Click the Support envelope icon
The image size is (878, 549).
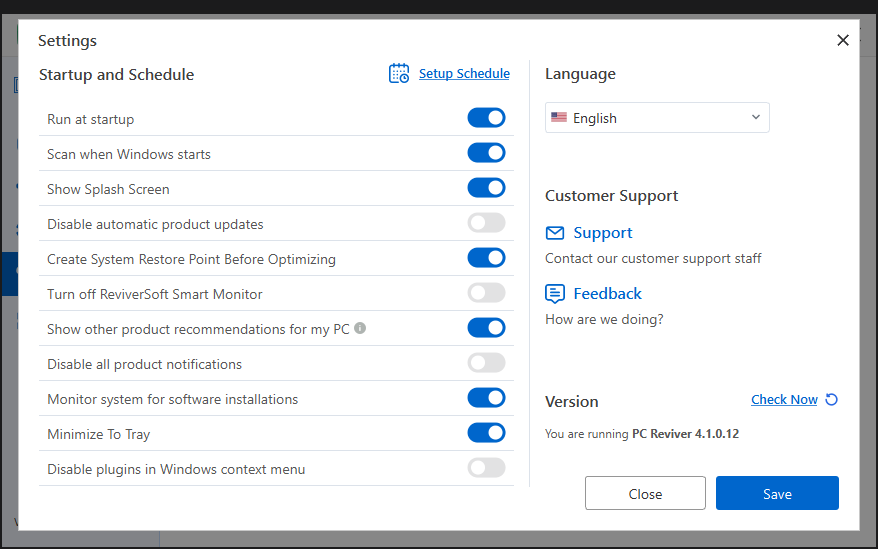(x=554, y=232)
